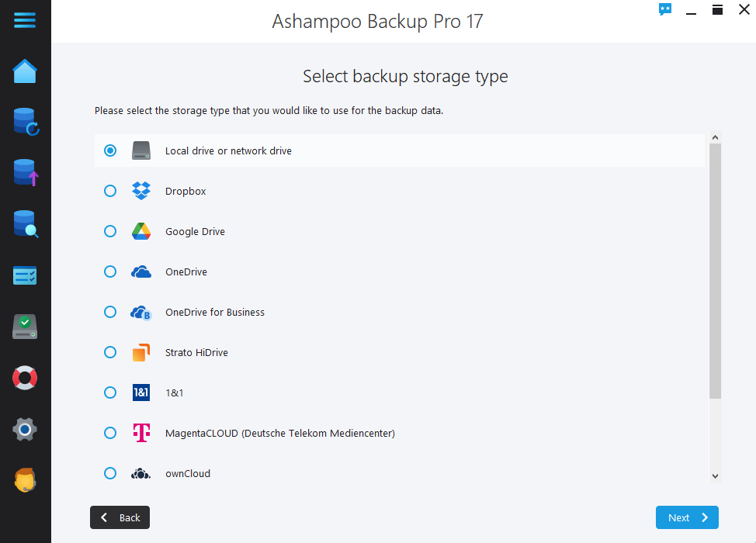
Task: Choose Google Drive as backup storage
Action: pyautogui.click(x=109, y=231)
